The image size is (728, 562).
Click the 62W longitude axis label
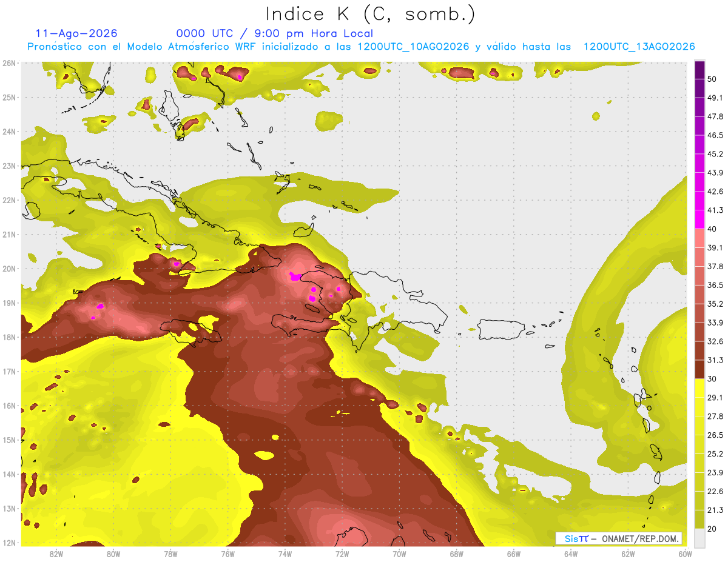click(629, 554)
